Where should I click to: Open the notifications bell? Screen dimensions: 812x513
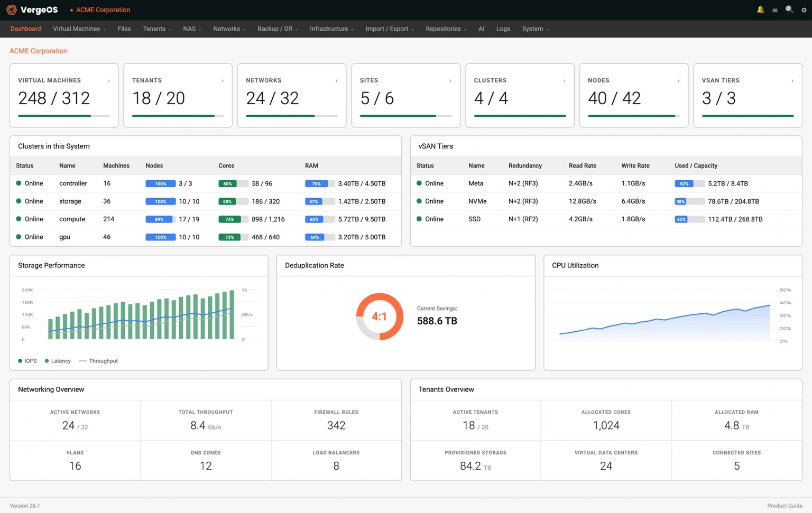[760, 10]
